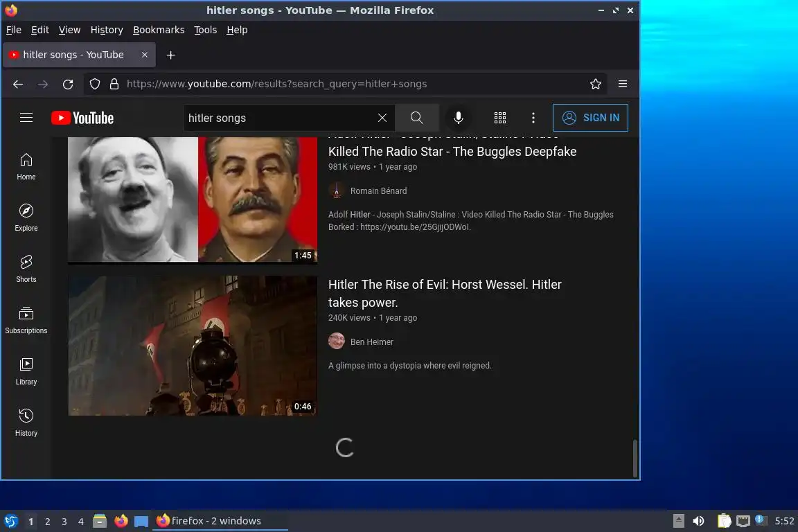Open the Bookmarks menu
This screenshot has height=532, width=798.
point(159,30)
